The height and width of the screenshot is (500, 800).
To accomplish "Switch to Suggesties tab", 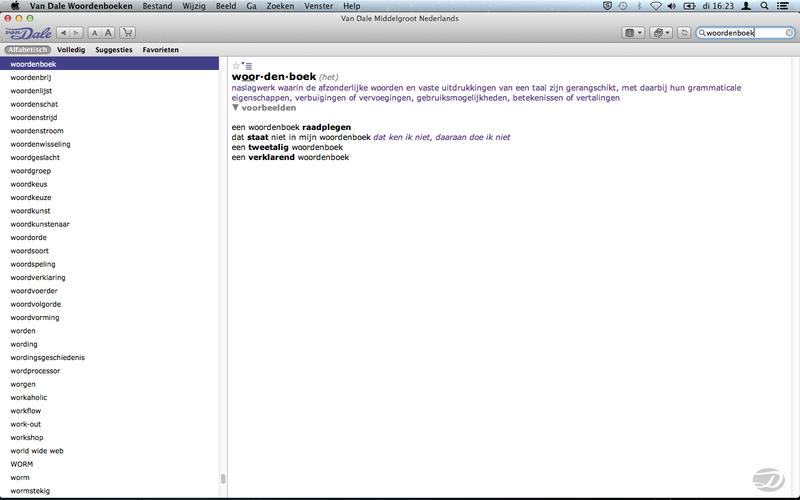I will click(x=114, y=49).
